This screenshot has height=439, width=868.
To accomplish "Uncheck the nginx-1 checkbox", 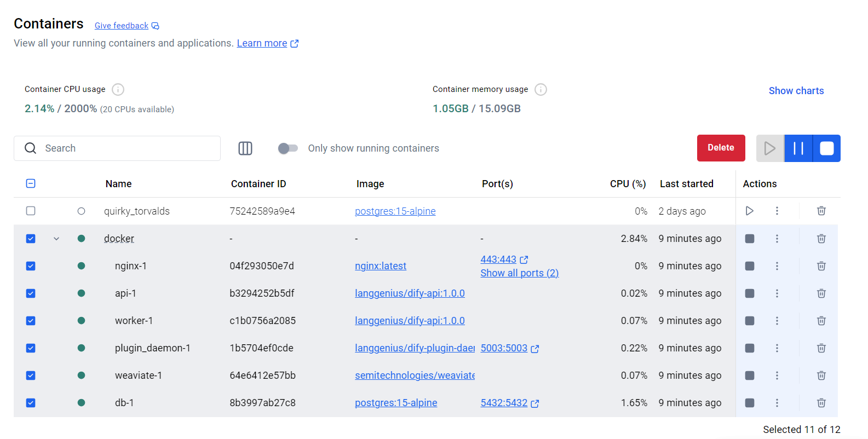I will [x=31, y=266].
